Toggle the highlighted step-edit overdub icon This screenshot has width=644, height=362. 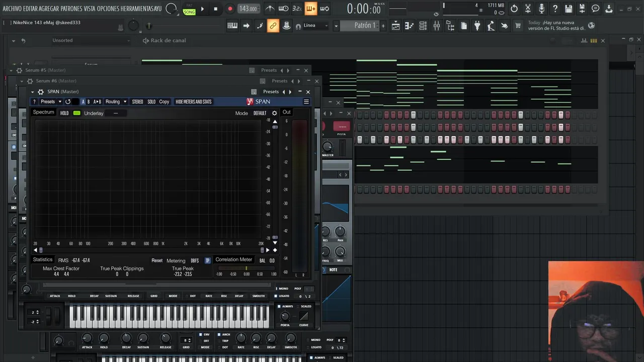tap(310, 9)
